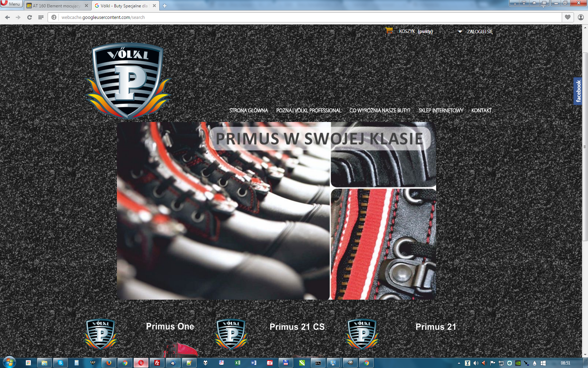
Task: Click the PRIMUS W SWOJEJ KLASIE banner
Action: 276,211
